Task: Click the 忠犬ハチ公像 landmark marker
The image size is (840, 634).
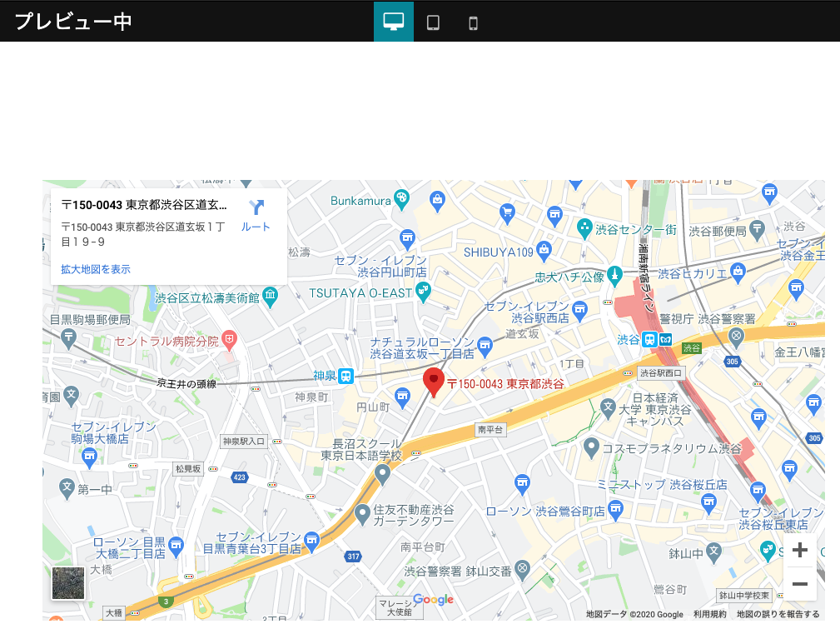Action: (614, 275)
